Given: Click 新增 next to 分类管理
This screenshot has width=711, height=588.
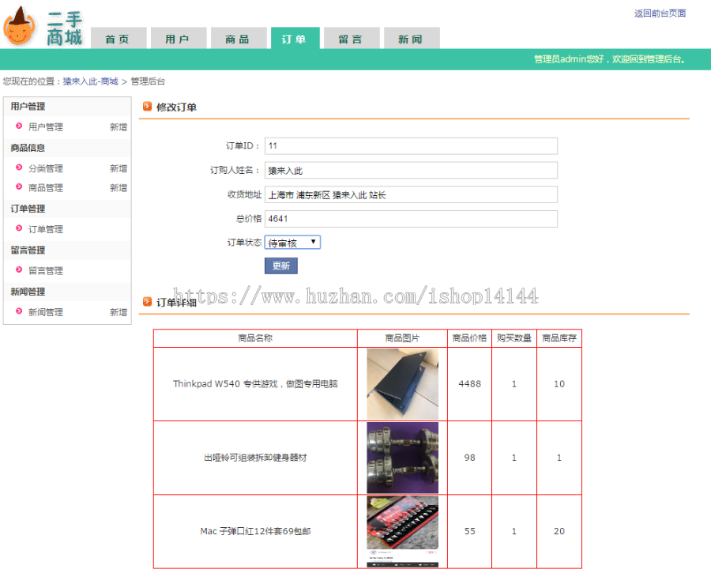Looking at the screenshot, I should click(x=118, y=168).
